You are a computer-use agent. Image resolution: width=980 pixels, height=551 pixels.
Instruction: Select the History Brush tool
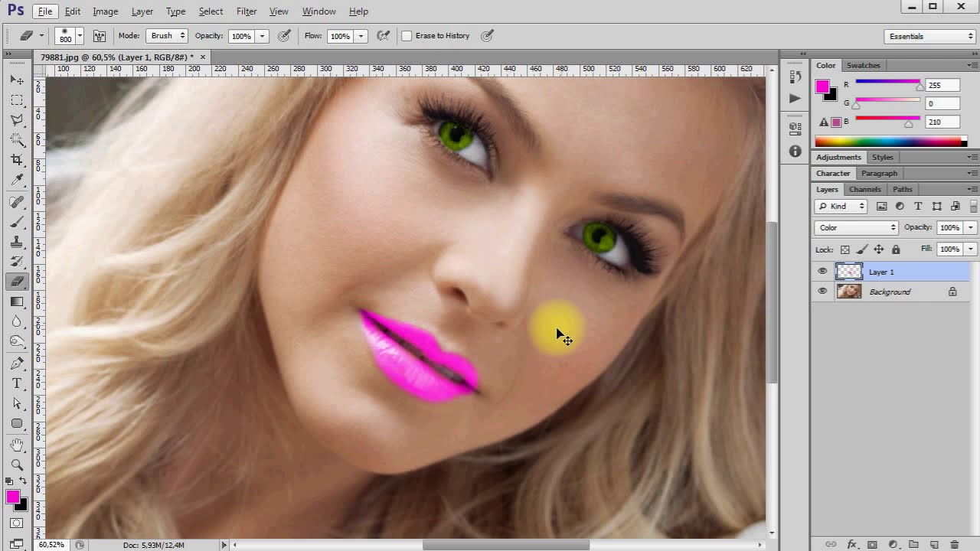(x=17, y=262)
